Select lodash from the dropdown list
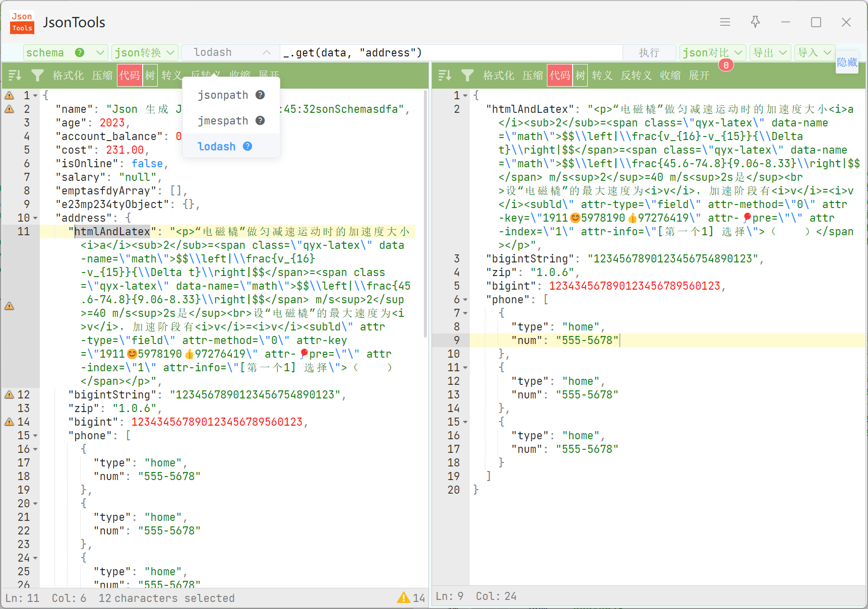Screen dimensions: 868x609 231,146
